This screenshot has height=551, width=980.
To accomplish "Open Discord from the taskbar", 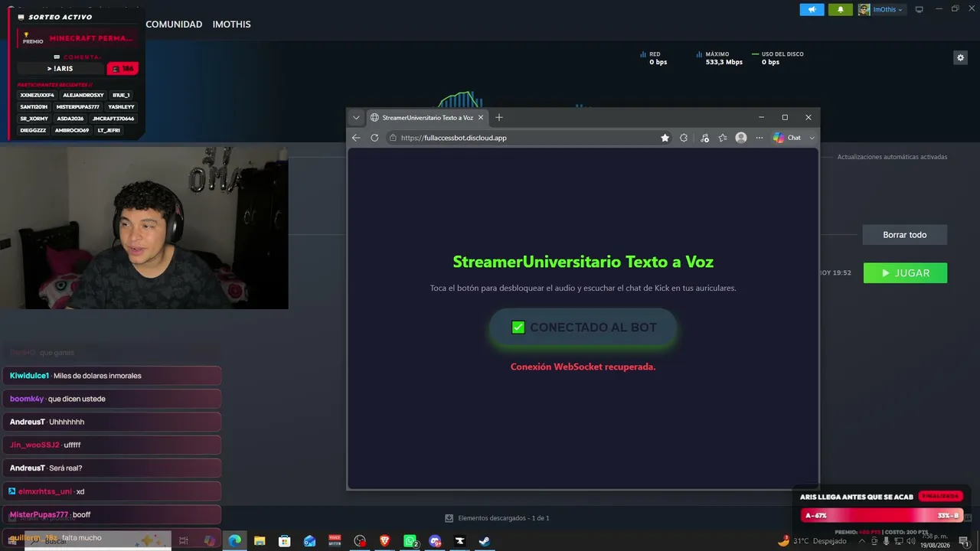I will point(435,541).
